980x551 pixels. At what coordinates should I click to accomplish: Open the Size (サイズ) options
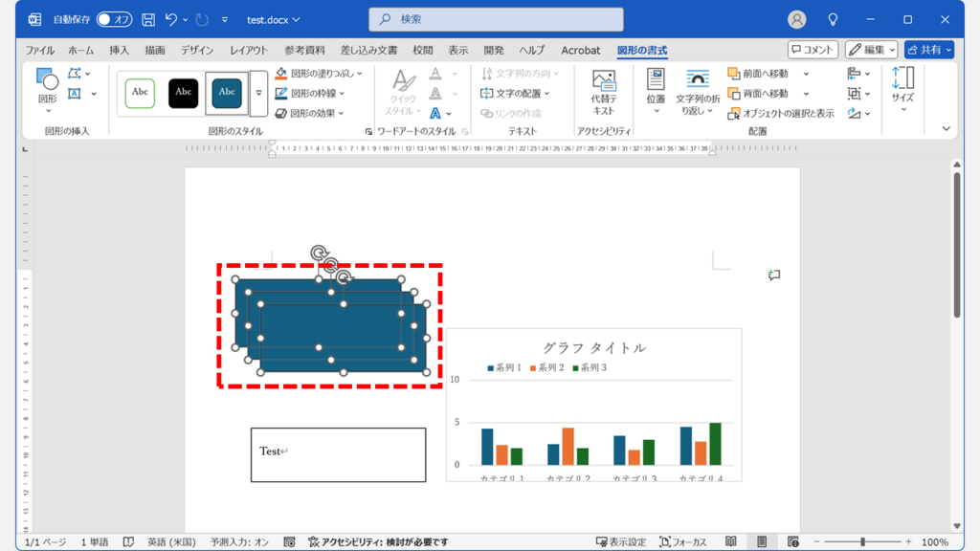coord(902,91)
